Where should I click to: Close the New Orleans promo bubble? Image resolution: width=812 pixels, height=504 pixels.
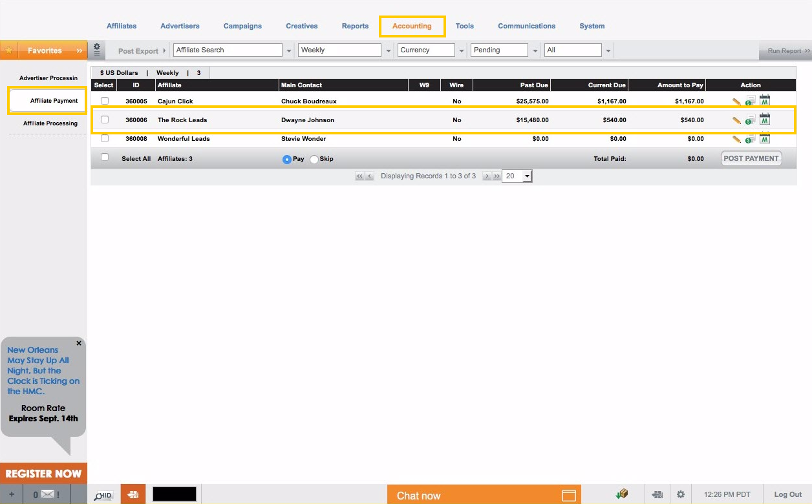click(x=79, y=344)
